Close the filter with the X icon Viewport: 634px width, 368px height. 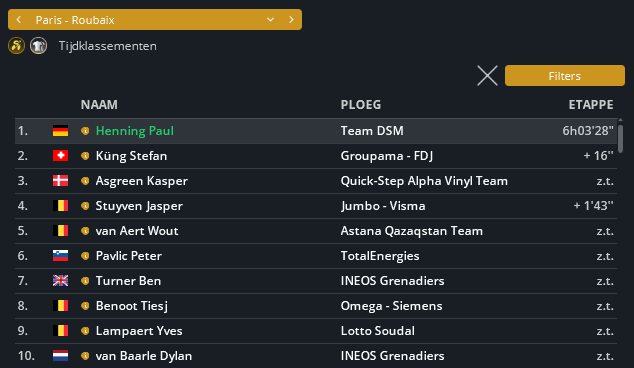(487, 76)
